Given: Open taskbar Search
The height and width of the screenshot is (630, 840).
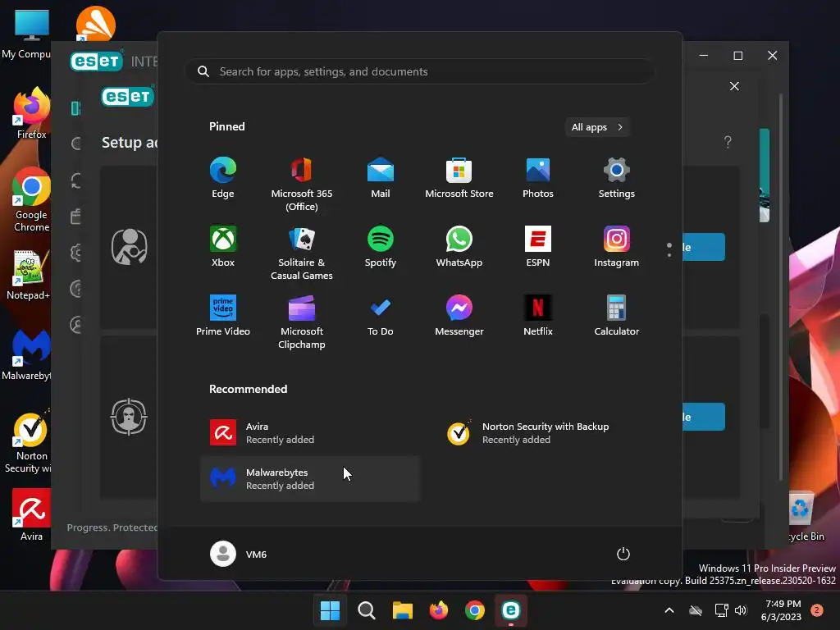Looking at the screenshot, I should 367,610.
